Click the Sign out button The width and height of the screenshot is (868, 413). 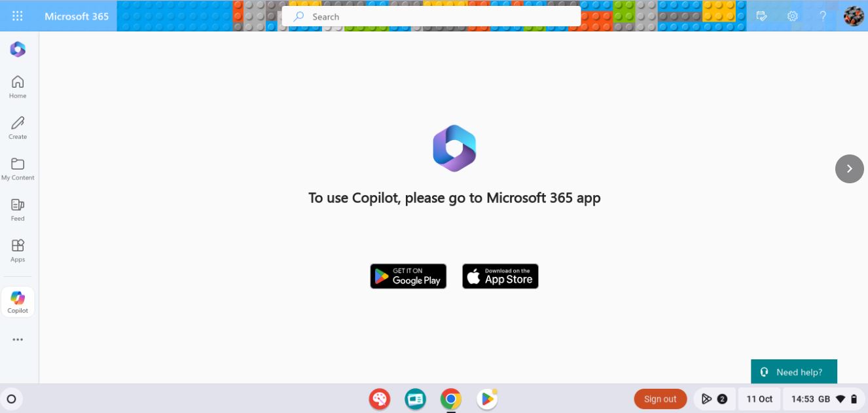(x=660, y=399)
